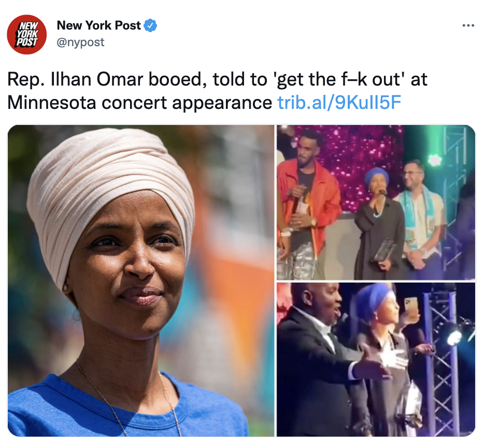Open the trib.al/9KuII5F link
This screenshot has height=448, width=485.
tap(339, 103)
